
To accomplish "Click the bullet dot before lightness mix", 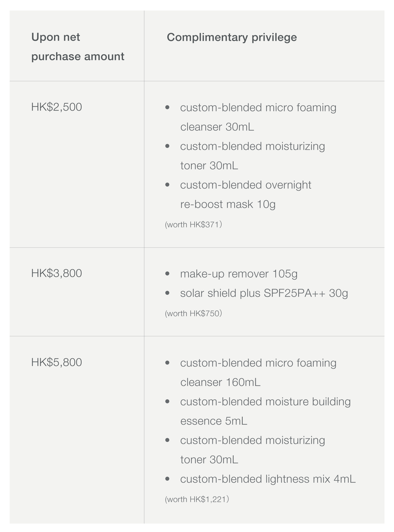I will pyautogui.click(x=168, y=479).
